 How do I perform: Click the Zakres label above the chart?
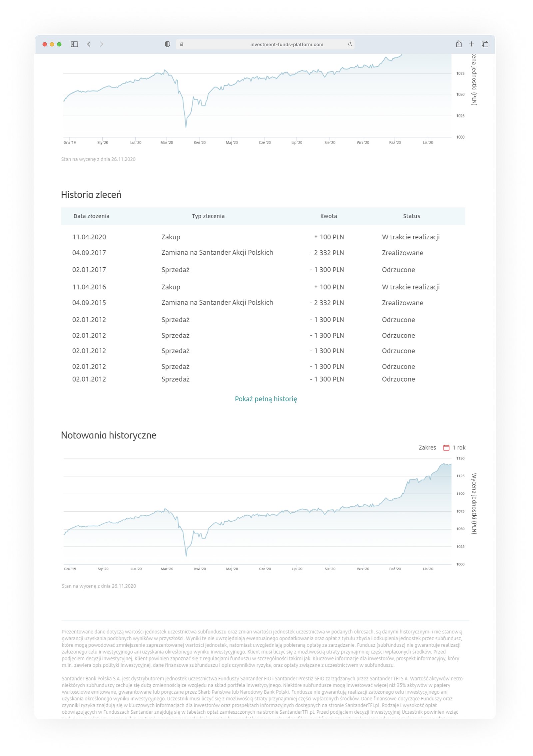(x=427, y=448)
